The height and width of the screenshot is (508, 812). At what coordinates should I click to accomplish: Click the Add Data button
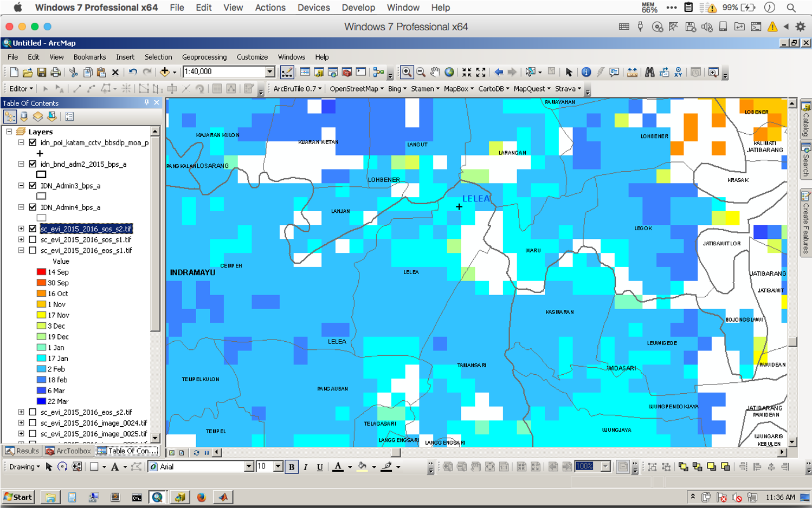tap(165, 72)
